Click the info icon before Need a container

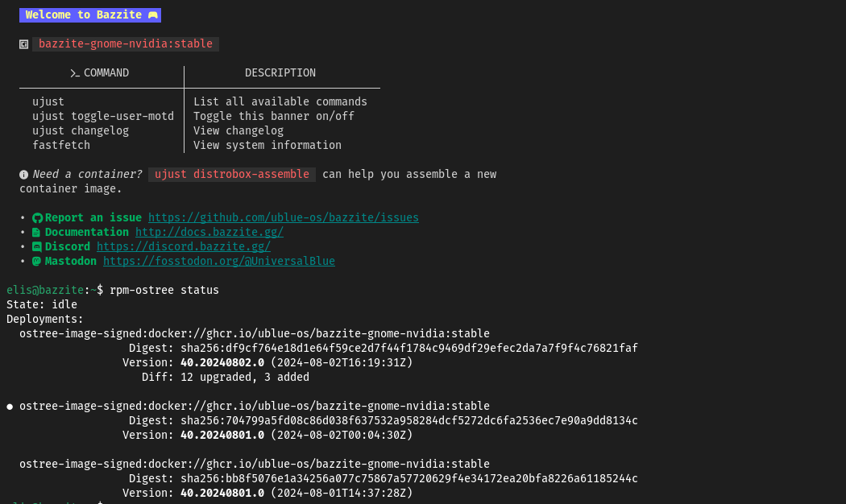pos(24,175)
